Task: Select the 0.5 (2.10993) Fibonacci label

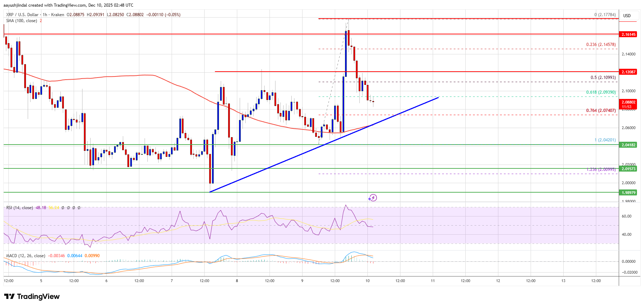Action: [x=603, y=78]
